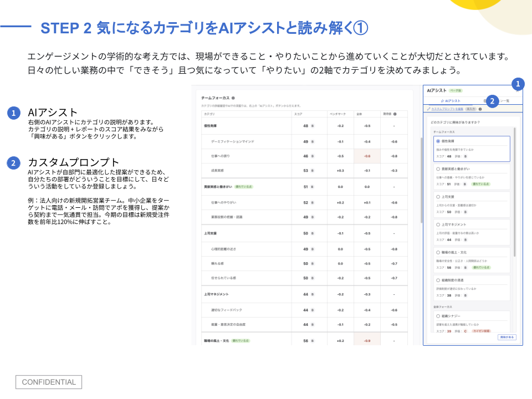Click highlighted -0.6 cell in 仕事への誇り row

367,156
